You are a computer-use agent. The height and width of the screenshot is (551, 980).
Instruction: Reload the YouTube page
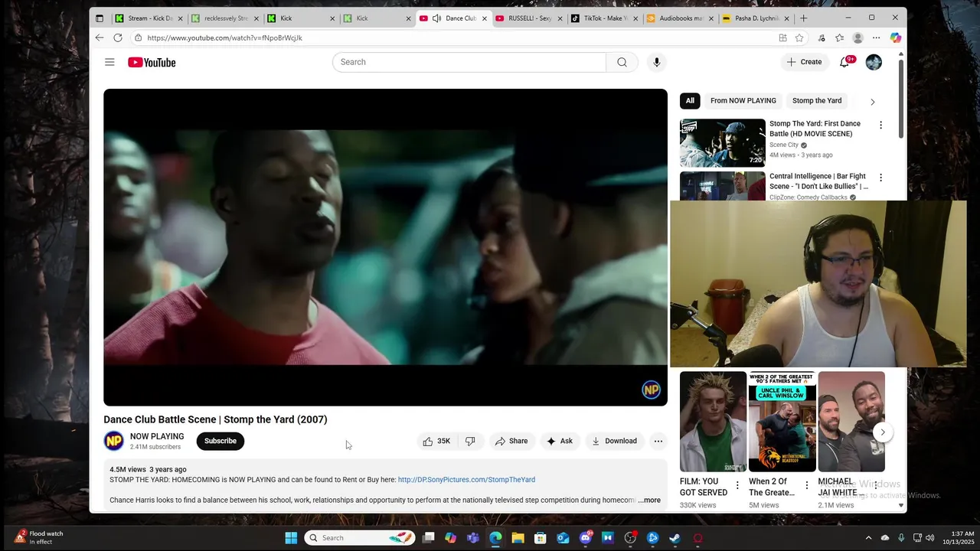(118, 37)
